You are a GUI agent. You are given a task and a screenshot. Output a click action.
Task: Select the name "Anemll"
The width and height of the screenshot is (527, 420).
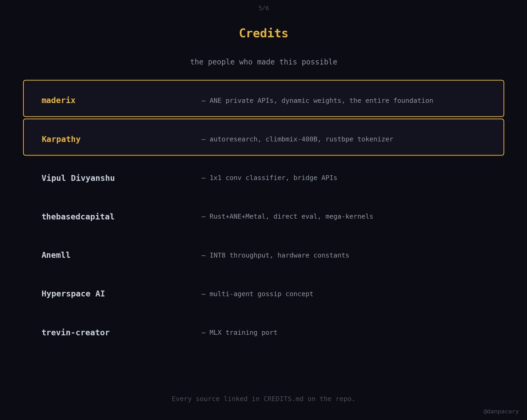56,255
